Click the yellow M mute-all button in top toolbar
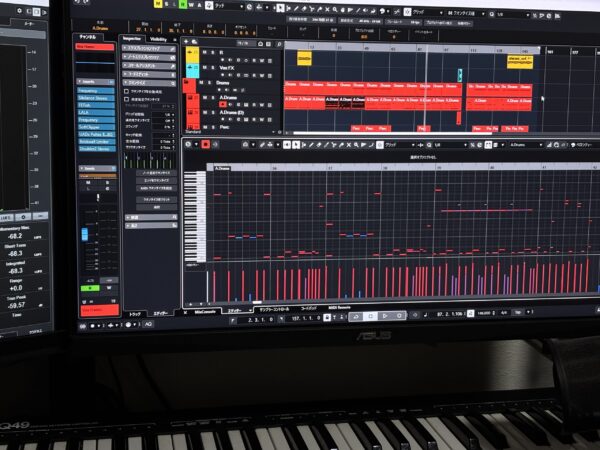The image size is (600, 450). pyautogui.click(x=159, y=6)
